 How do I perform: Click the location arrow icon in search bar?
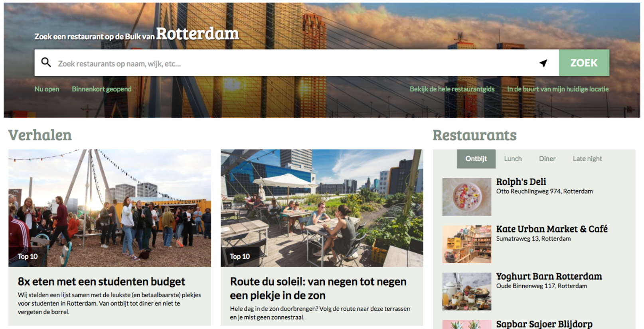[x=543, y=63]
